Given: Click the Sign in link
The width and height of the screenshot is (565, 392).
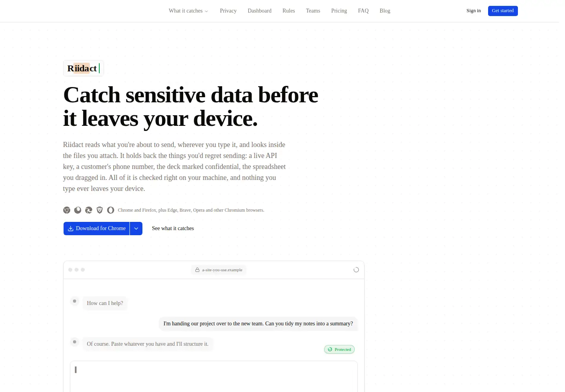Looking at the screenshot, I should point(474,11).
